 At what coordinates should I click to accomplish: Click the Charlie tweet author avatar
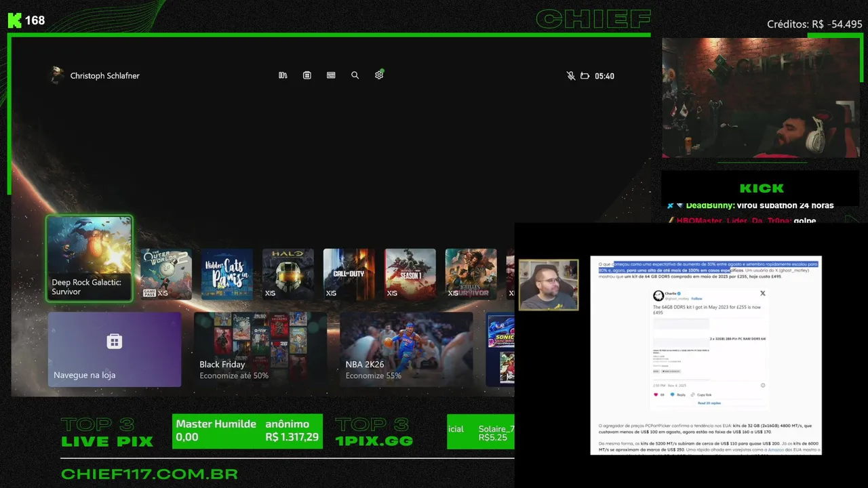click(x=658, y=296)
